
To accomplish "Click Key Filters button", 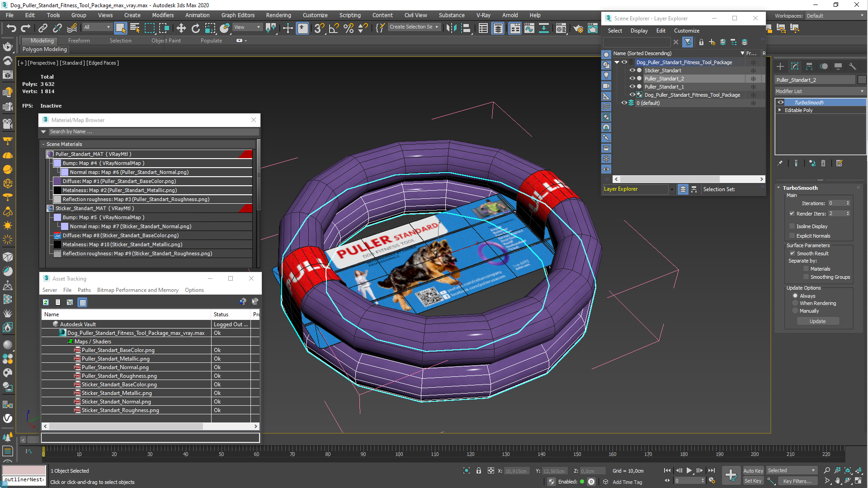I will [797, 481].
